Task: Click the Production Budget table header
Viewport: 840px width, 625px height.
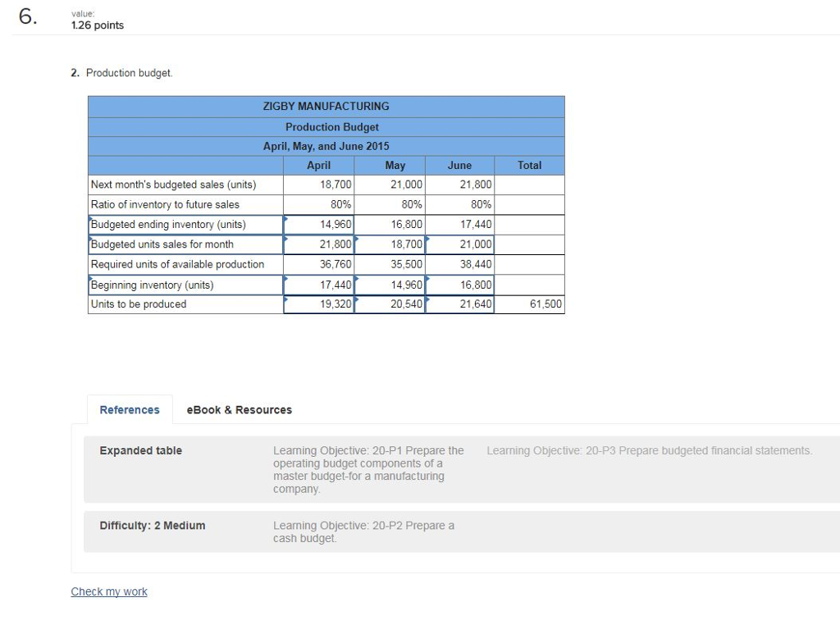Action: click(331, 126)
